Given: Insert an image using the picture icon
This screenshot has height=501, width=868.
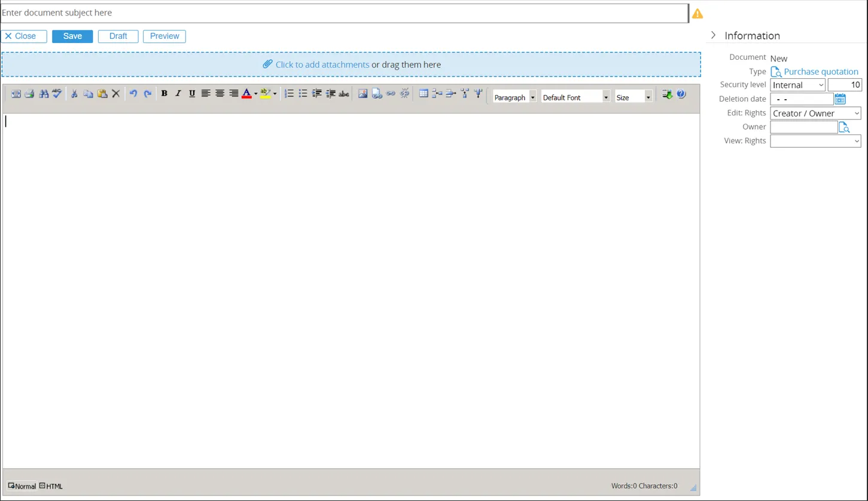Looking at the screenshot, I should pyautogui.click(x=363, y=94).
